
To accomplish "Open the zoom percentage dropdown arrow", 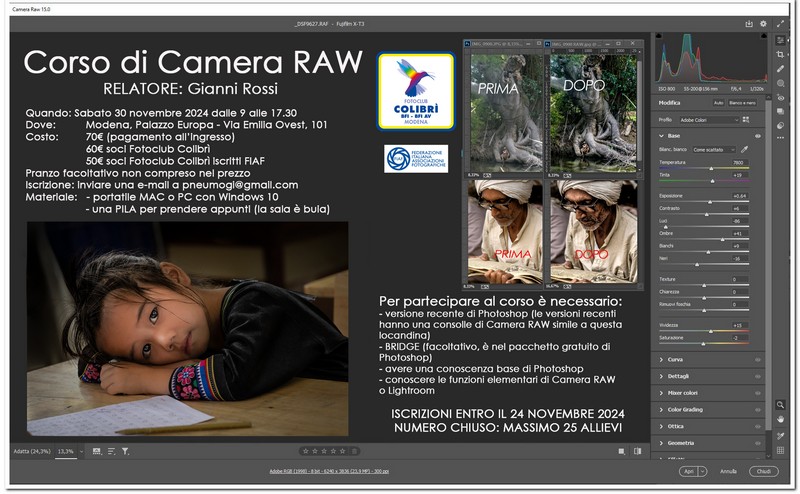I will [81, 452].
